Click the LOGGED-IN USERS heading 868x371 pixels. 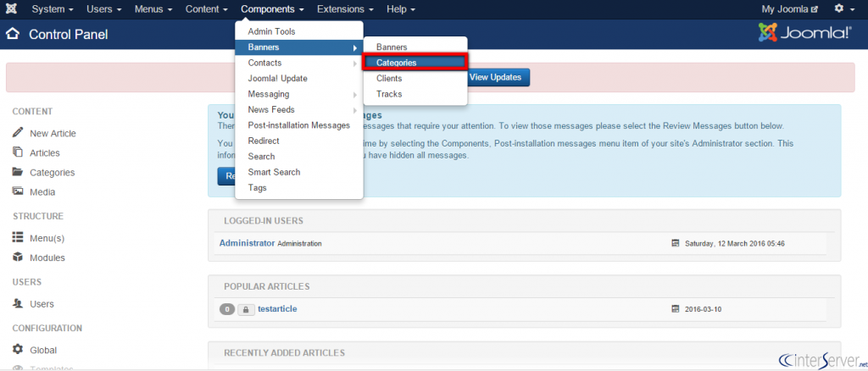point(264,220)
